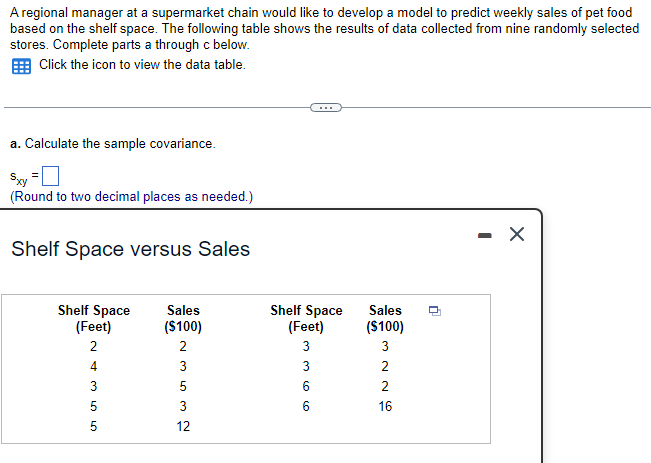Image resolution: width=651 pixels, height=463 pixels.
Task: Click the table cell showing 16
Action: pyautogui.click(x=385, y=406)
